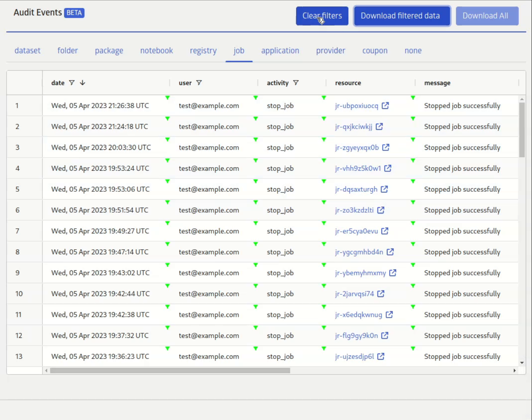Viewport: 532px width, 420px height.
Task: Open external link icon for jr-ygcgmhbd4n
Action: 390,252
